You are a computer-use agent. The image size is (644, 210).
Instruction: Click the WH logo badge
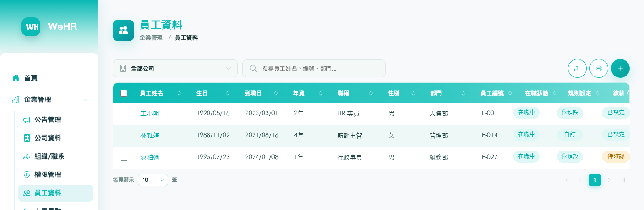31,27
